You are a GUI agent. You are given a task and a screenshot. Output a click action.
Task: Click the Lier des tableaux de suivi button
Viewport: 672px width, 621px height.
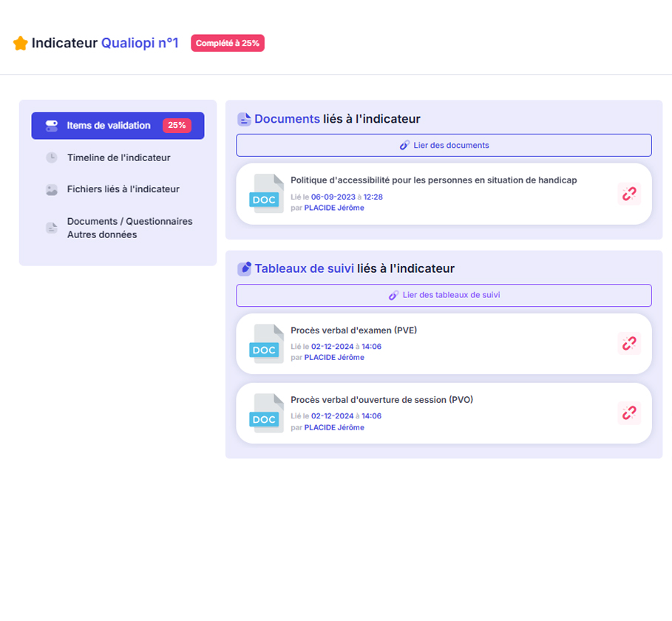click(444, 295)
